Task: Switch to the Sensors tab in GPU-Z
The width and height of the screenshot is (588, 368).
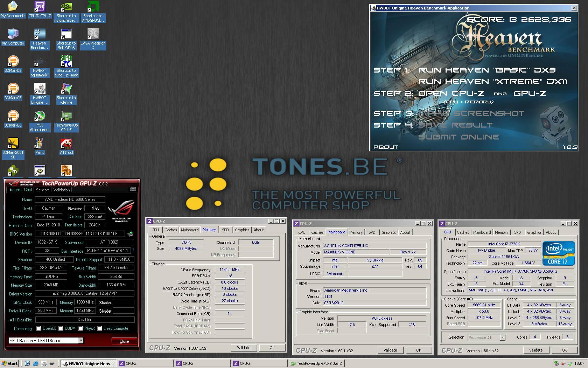Action: coord(43,190)
